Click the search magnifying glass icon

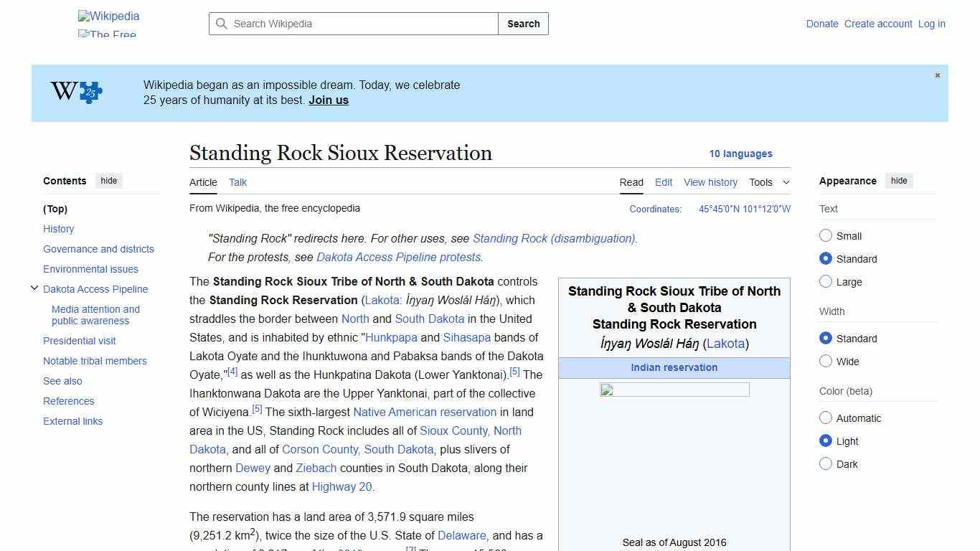tap(222, 24)
